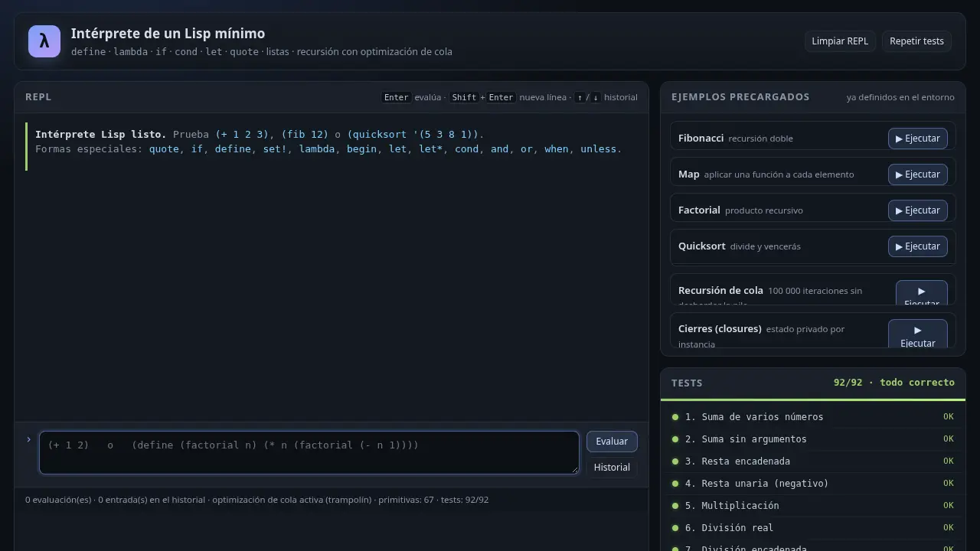Open the Historial button
980x551 pixels.
612,468
